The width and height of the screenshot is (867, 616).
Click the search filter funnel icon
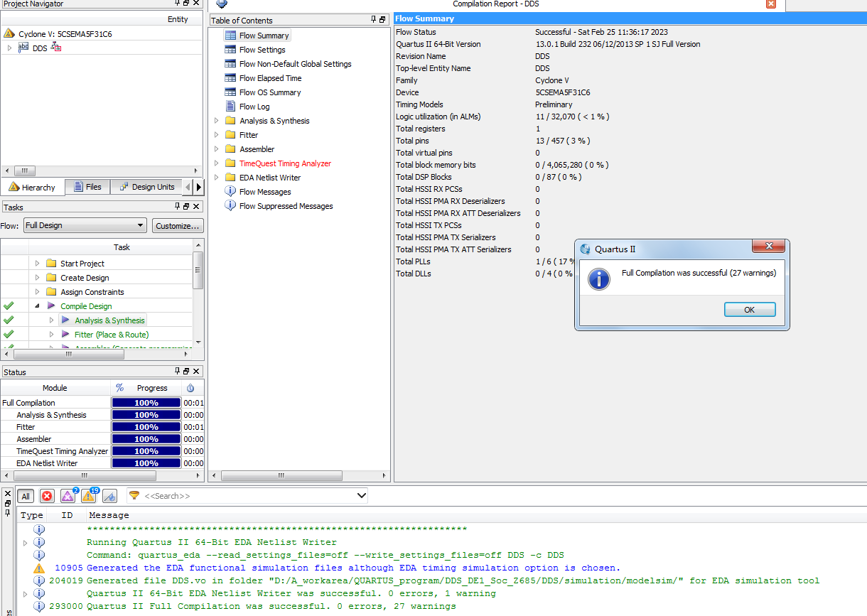pos(134,495)
